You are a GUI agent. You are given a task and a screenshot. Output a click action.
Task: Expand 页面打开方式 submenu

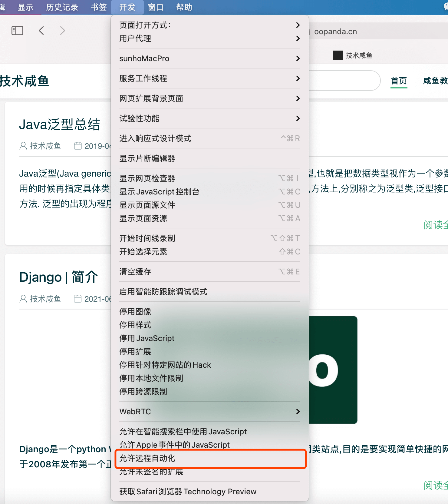point(210,25)
